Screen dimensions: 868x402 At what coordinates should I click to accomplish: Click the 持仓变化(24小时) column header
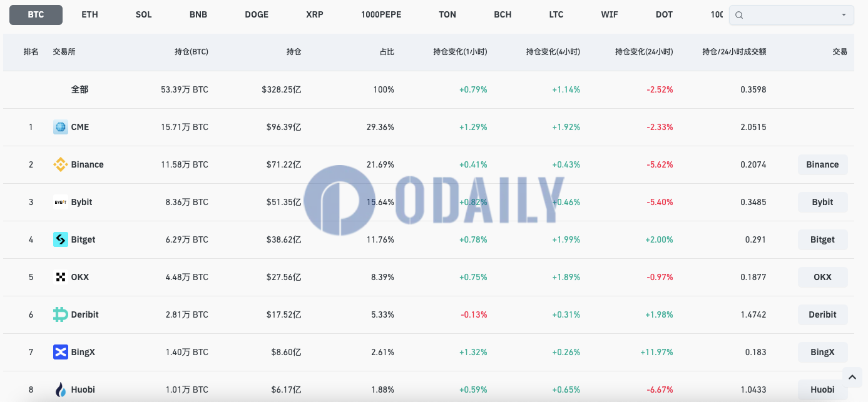[644, 52]
